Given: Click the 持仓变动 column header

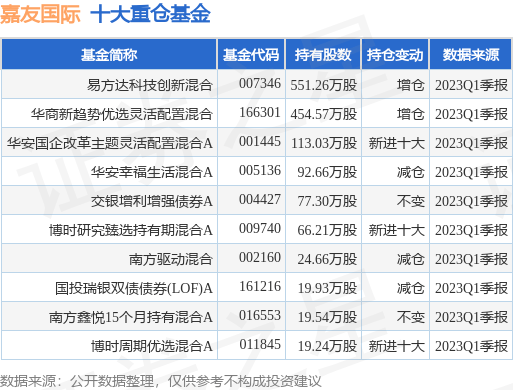Looking at the screenshot, I should 395,55.
